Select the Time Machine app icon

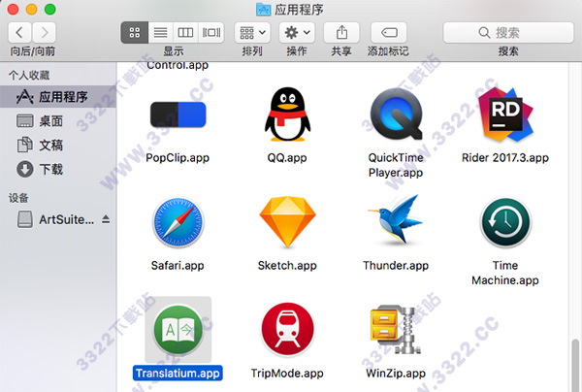coord(505,222)
